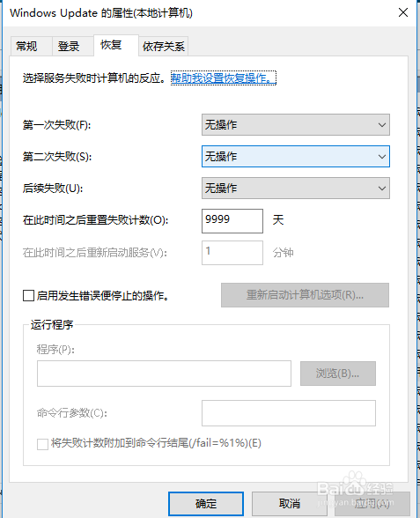Open the 帮助我设置恢复操作 help link
This screenshot has width=420, height=518.
coord(224,78)
